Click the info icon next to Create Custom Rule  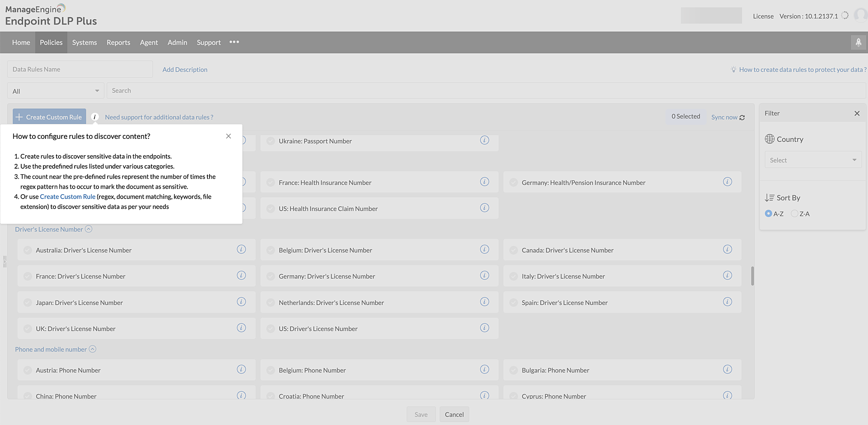(95, 117)
